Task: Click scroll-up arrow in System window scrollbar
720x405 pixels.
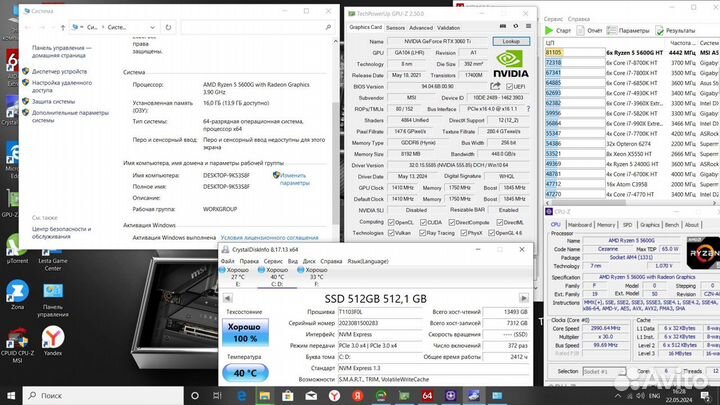Action: coord(335,41)
